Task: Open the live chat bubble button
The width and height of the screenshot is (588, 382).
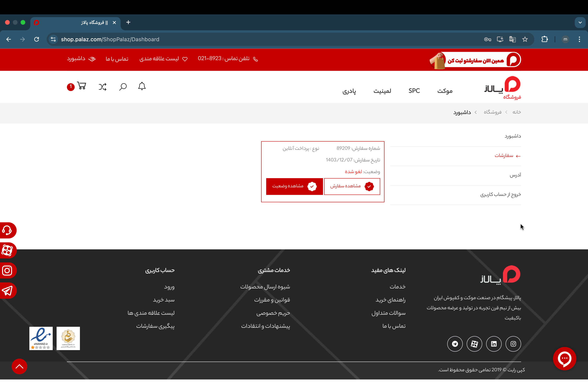Action: point(564,358)
